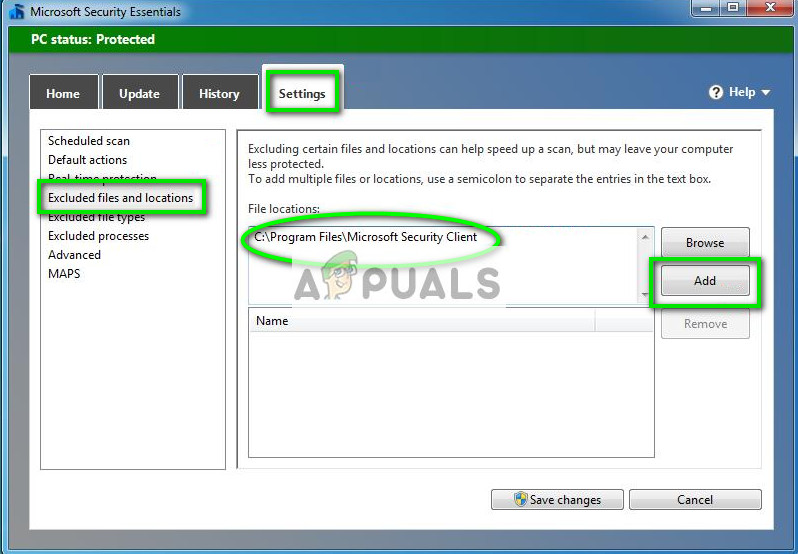Click the File locations text box
This screenshot has height=554, width=798.
(443, 265)
